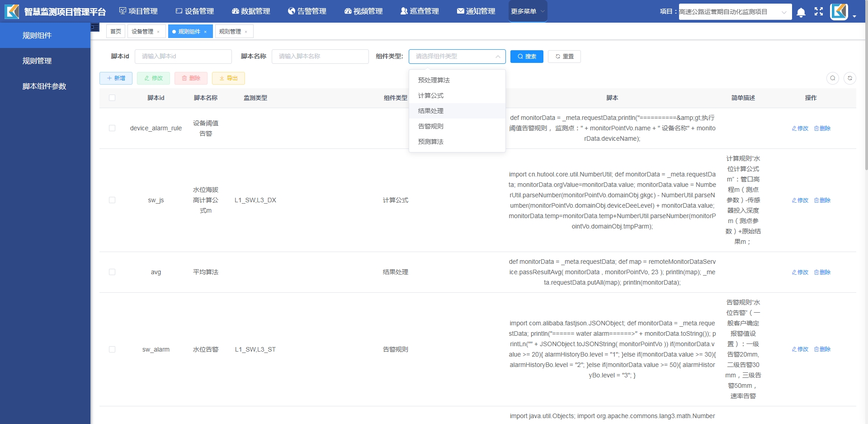This screenshot has height=424, width=868.
Task: Click the notification bell icon
Action: point(801,12)
